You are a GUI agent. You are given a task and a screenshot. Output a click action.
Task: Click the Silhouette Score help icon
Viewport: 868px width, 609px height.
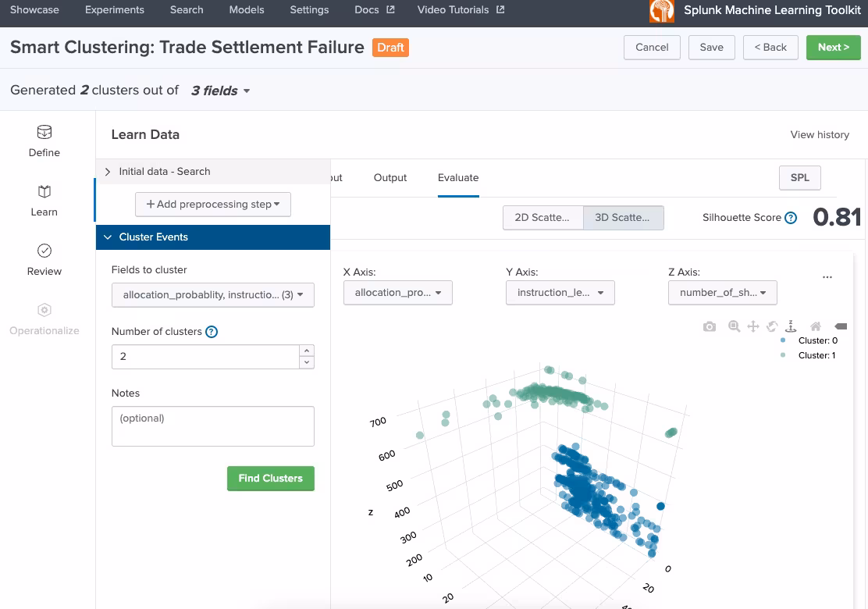point(791,218)
